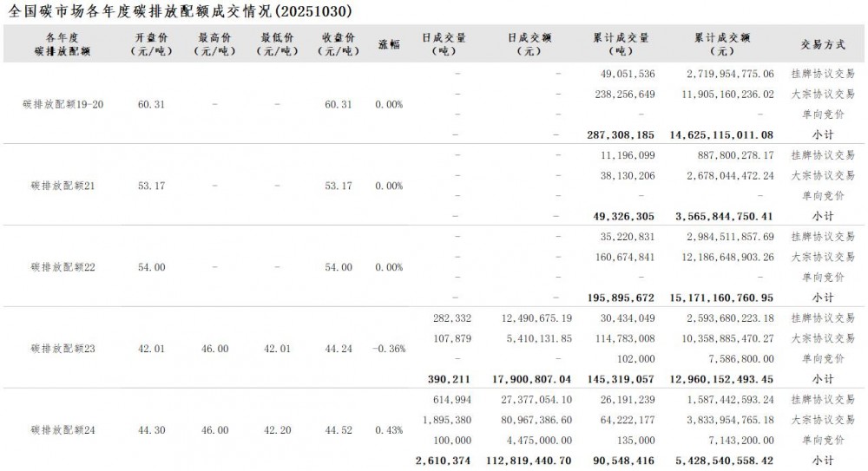Click the 碳排放配额24 row label
The height and width of the screenshot is (471, 868).
62,430
